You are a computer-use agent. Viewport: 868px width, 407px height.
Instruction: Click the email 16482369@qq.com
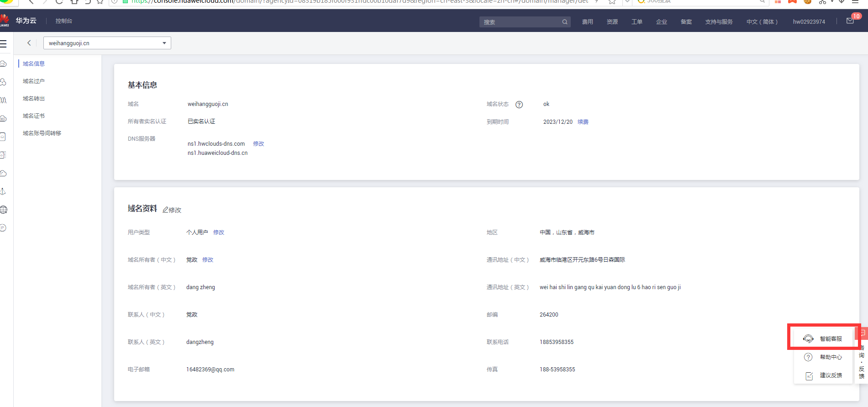tap(210, 370)
